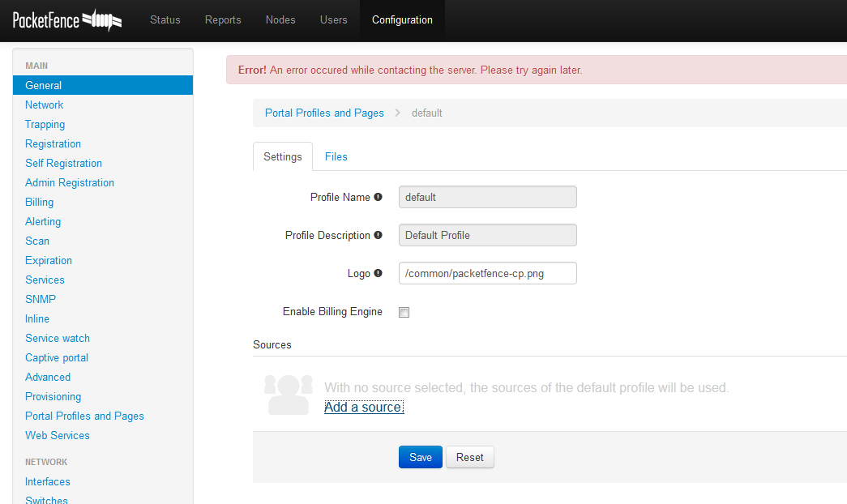Open Interfaces under the Network section
This screenshot has width=847, height=504.
(48, 481)
